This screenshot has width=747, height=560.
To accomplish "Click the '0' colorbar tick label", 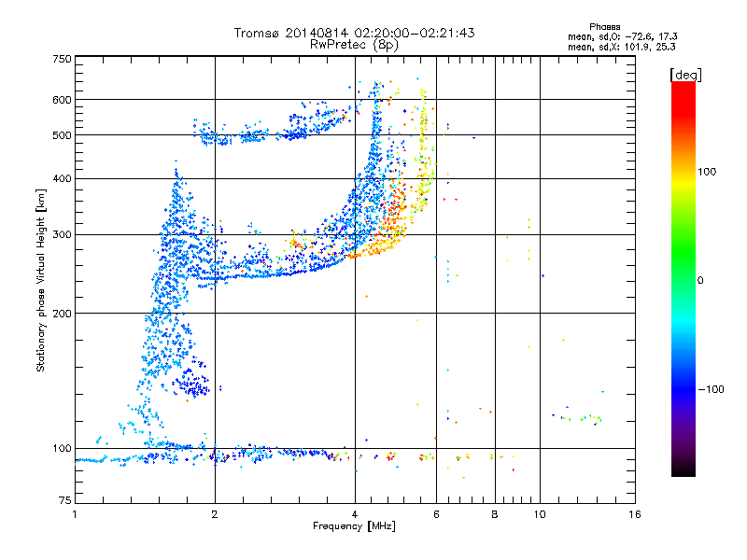I will tap(700, 281).
